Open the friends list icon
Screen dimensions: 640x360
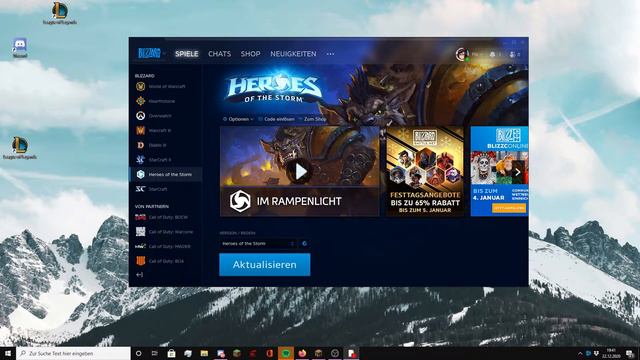click(512, 54)
